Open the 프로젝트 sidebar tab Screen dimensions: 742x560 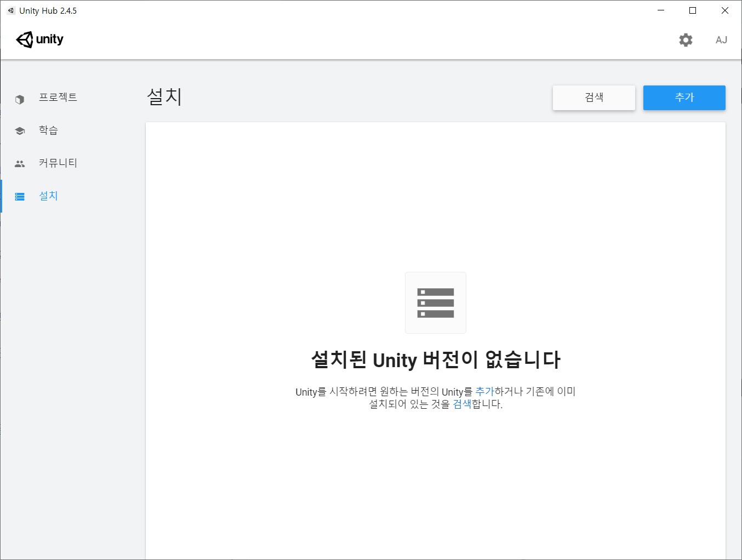tap(72, 98)
